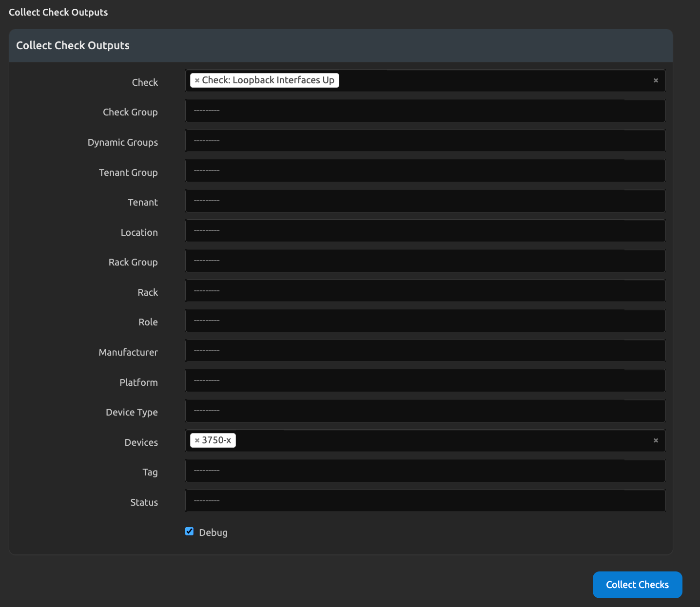Open the Check Group dropdown
700x607 pixels.
coord(425,111)
